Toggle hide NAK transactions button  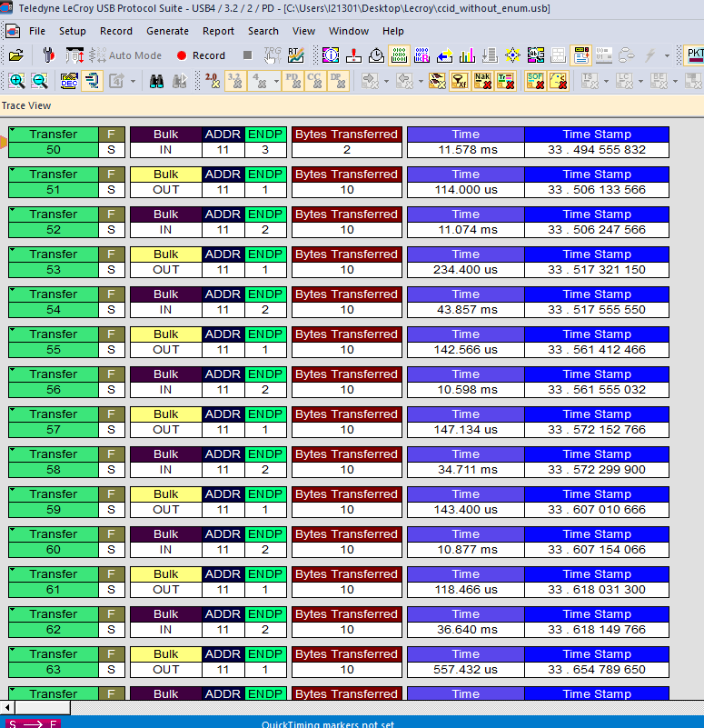coord(482,81)
